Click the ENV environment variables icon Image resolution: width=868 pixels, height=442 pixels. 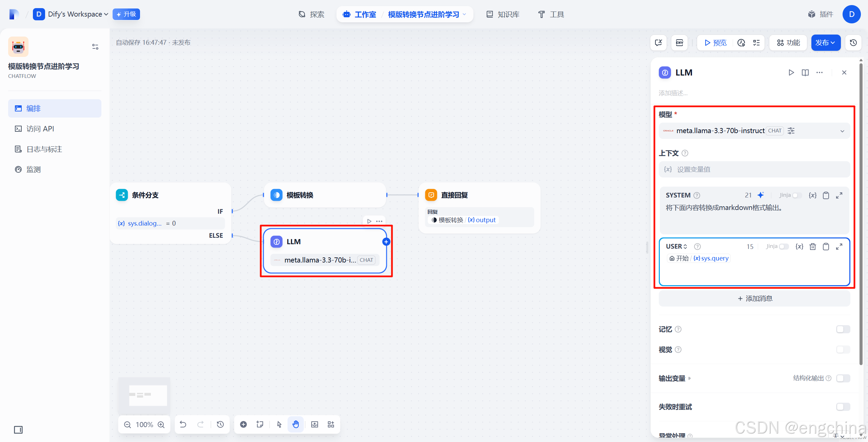(x=679, y=43)
